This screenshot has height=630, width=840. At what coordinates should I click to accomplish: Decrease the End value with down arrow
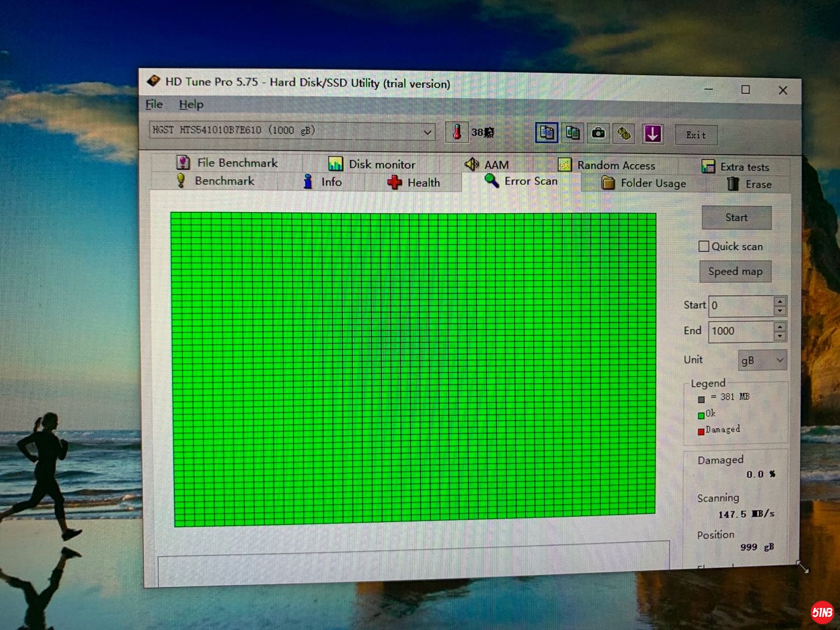(780, 337)
